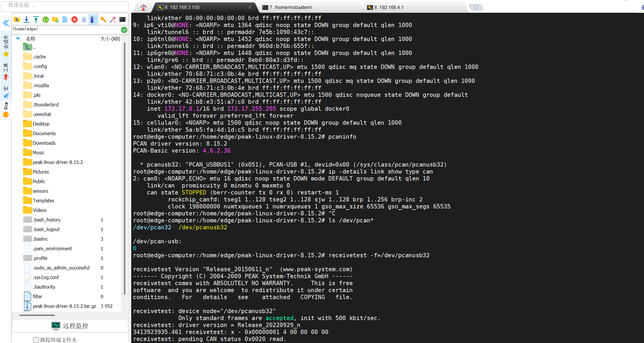644x343 pixels.
Task: Go to parent directory toolbar icon
Action: 17,19
